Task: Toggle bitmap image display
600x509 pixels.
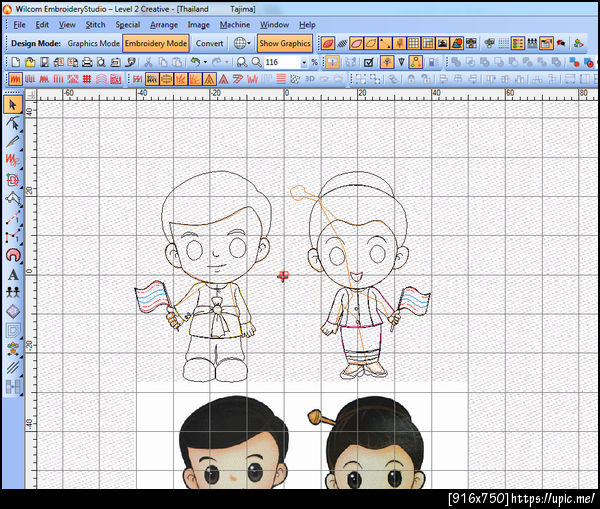Action: 442,43
